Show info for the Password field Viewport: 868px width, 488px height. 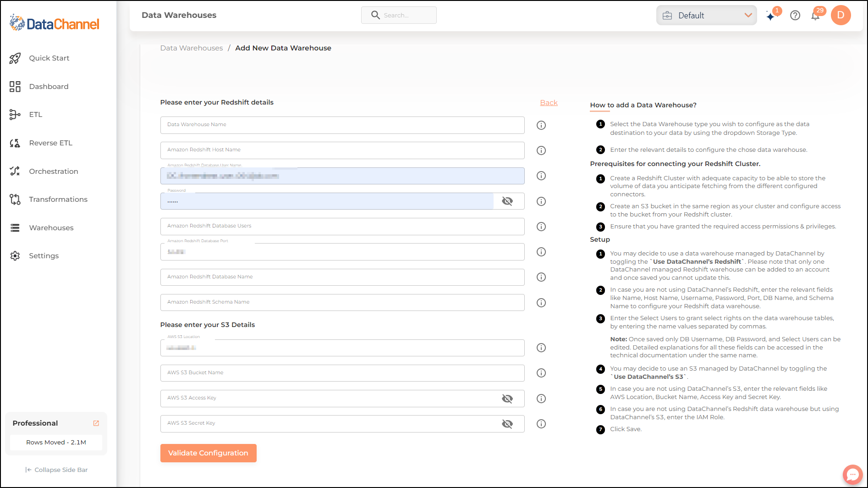(x=541, y=201)
